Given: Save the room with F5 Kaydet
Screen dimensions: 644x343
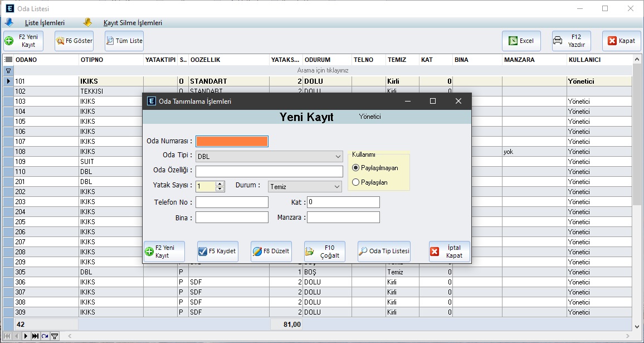Looking at the screenshot, I should coord(218,252).
